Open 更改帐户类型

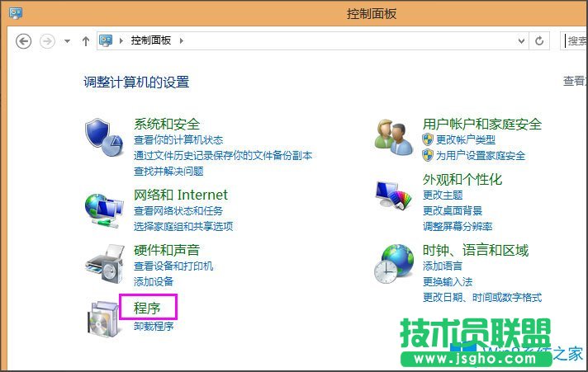coord(466,140)
